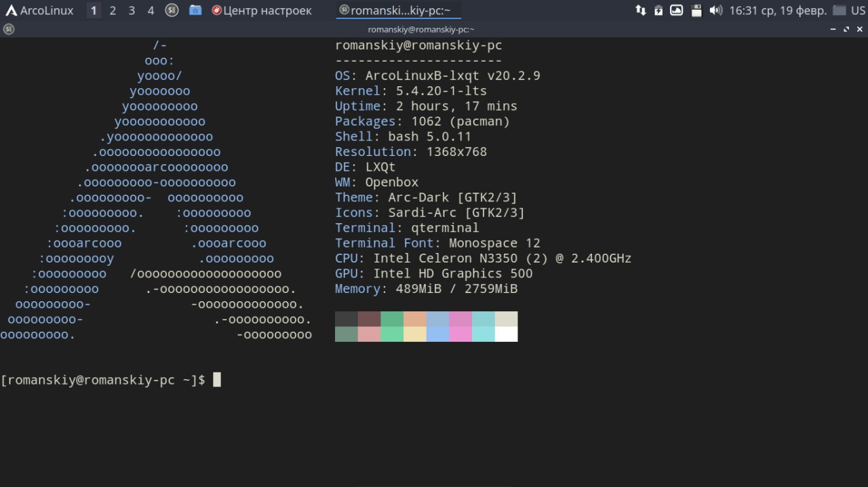Click the Shell: bash 5.0.11 line

(403, 136)
